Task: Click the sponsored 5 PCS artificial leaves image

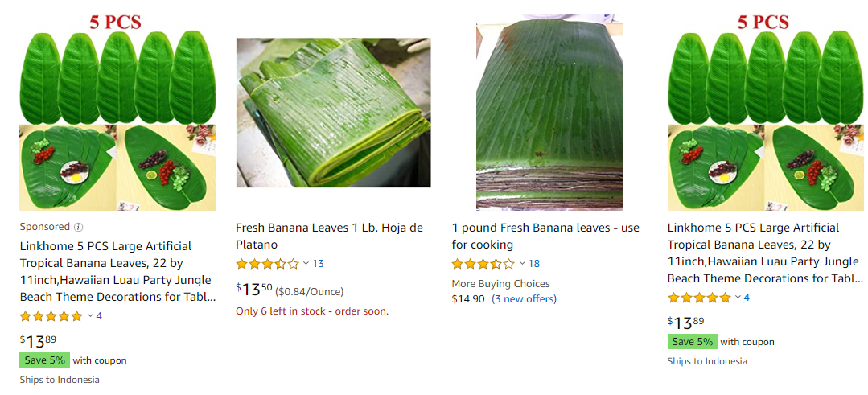Action: [x=117, y=113]
